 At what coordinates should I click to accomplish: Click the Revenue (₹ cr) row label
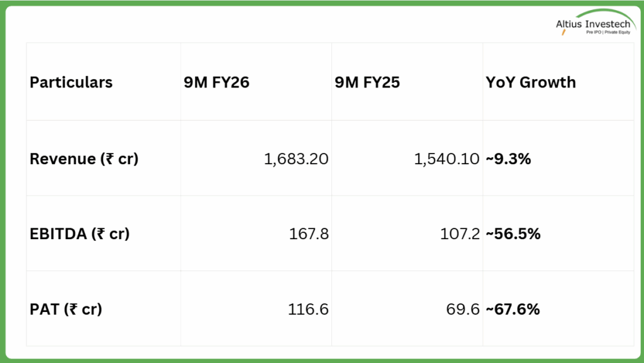click(84, 159)
